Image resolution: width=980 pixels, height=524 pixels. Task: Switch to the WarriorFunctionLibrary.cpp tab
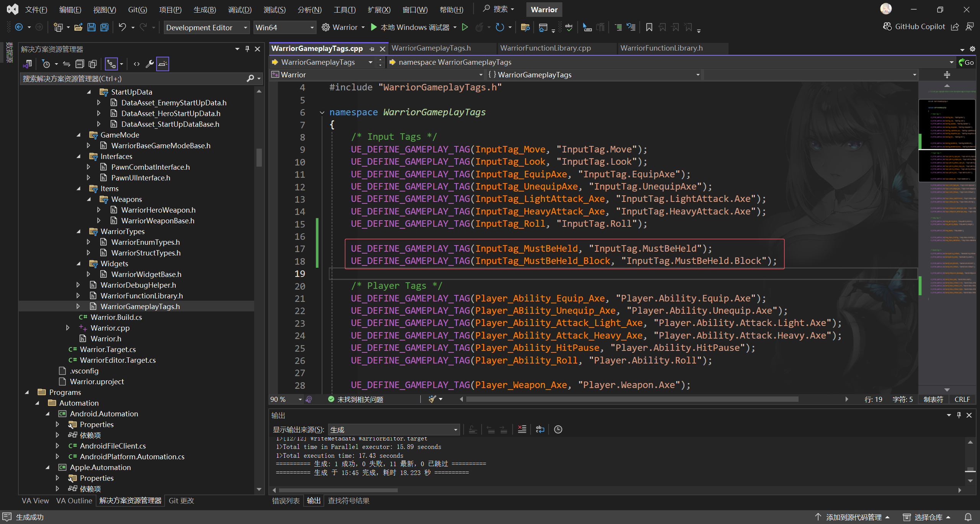(545, 48)
